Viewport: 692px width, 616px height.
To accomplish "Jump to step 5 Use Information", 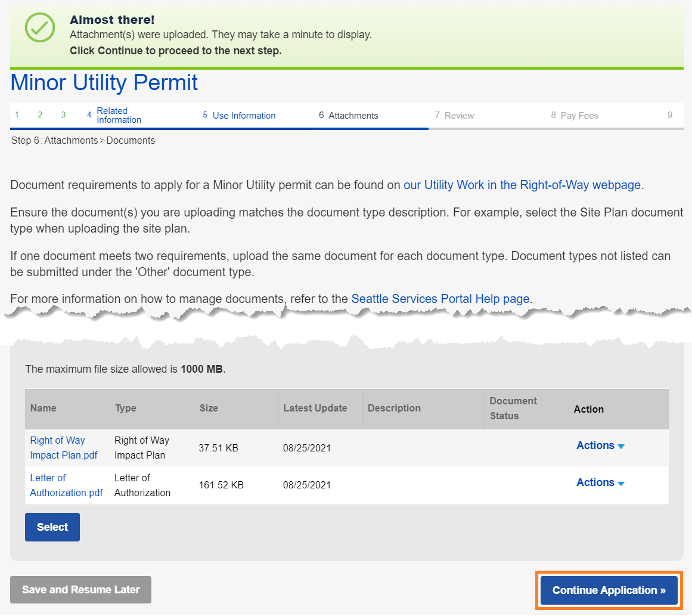I will click(x=243, y=116).
